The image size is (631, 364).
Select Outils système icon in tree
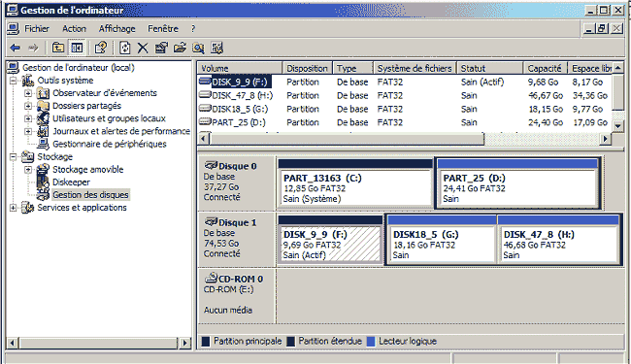pyautogui.click(x=28, y=81)
